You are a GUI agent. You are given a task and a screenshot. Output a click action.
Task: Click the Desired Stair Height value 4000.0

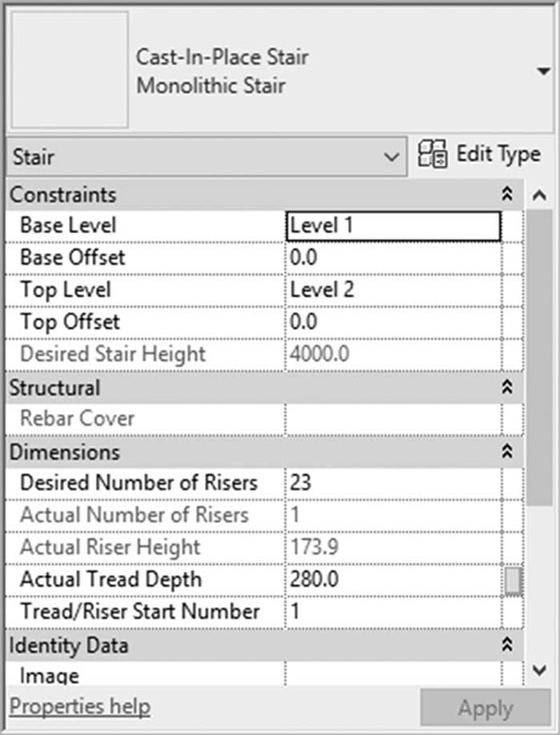coord(319,354)
